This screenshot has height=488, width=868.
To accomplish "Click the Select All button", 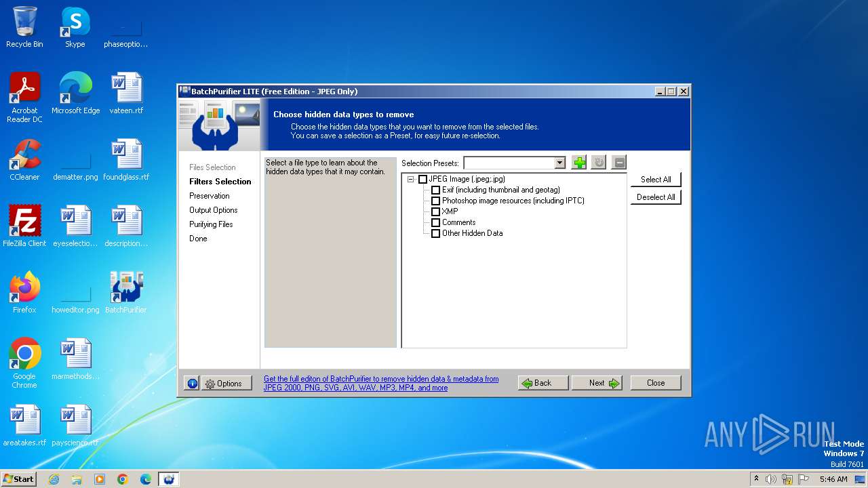I will coord(656,180).
